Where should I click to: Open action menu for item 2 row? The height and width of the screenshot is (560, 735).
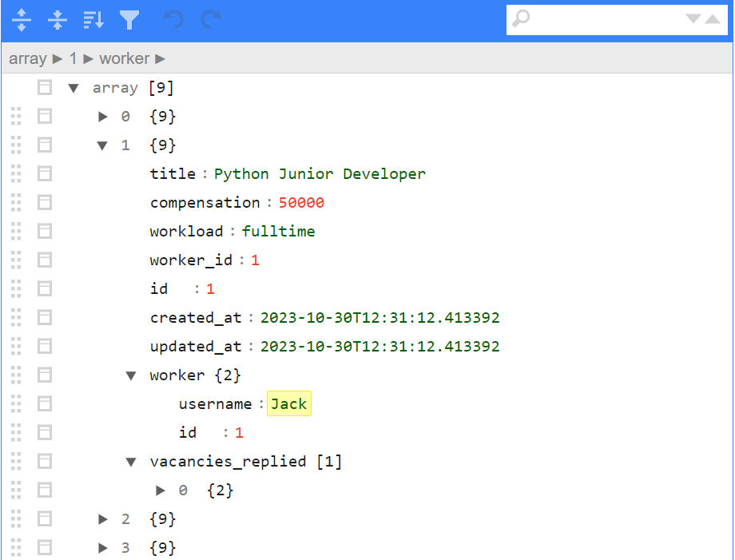coord(45,519)
